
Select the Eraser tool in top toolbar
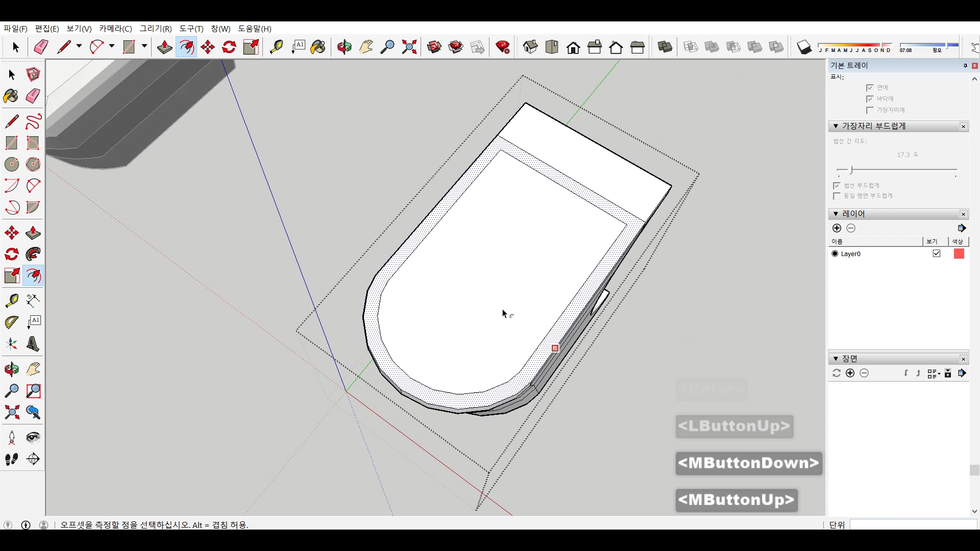pyautogui.click(x=41, y=47)
